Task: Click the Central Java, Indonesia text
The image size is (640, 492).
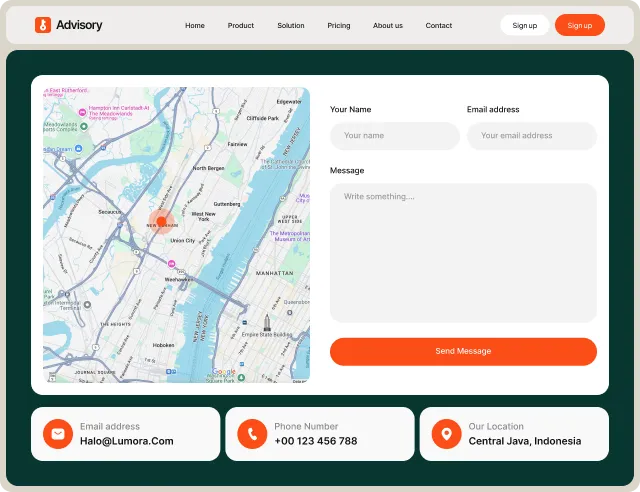Action: 525,441
